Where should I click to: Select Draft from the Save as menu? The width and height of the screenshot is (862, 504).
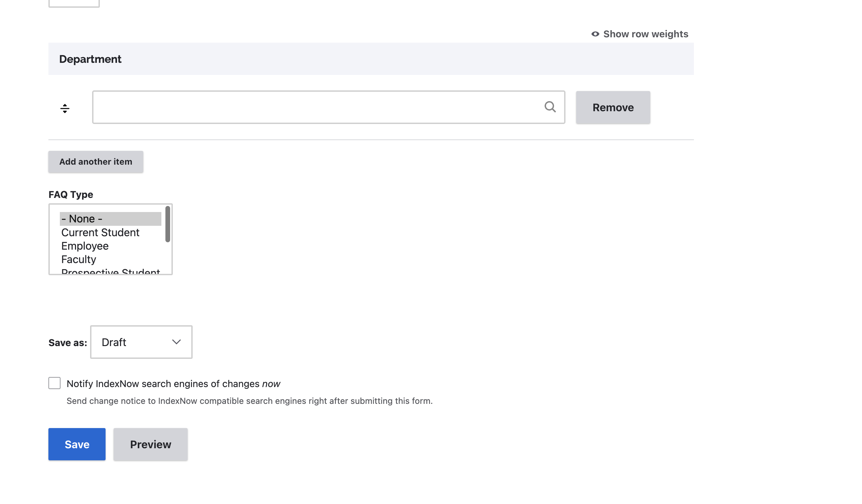[x=141, y=342]
